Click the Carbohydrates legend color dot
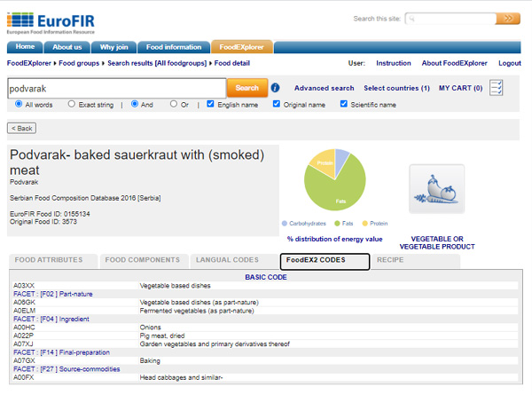The height and width of the screenshot is (395, 532). [285, 223]
